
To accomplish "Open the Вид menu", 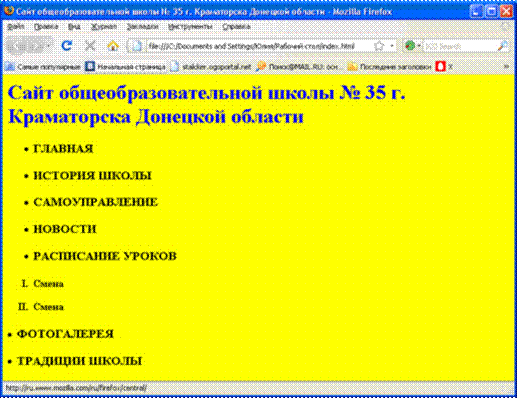I will click(74, 27).
